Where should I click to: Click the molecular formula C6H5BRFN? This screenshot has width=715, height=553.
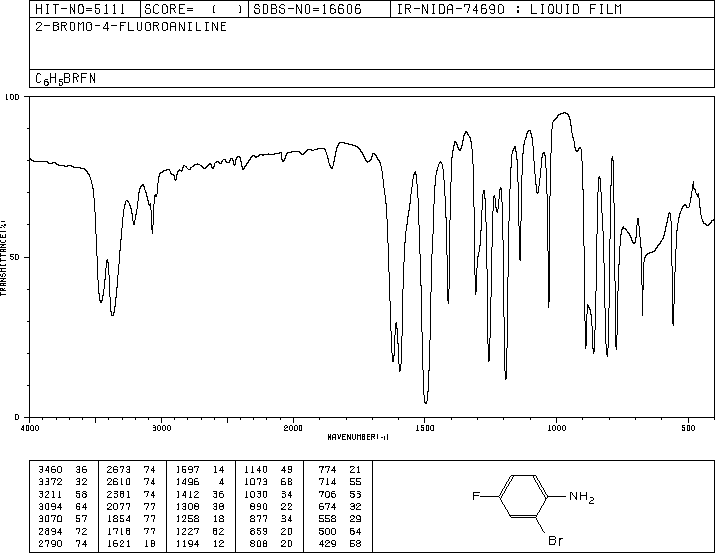66,79
